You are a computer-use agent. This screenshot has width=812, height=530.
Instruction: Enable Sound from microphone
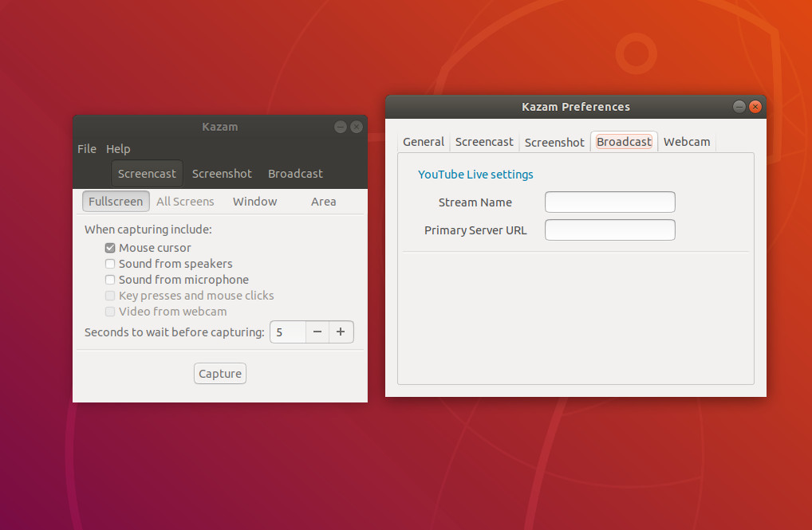click(111, 280)
